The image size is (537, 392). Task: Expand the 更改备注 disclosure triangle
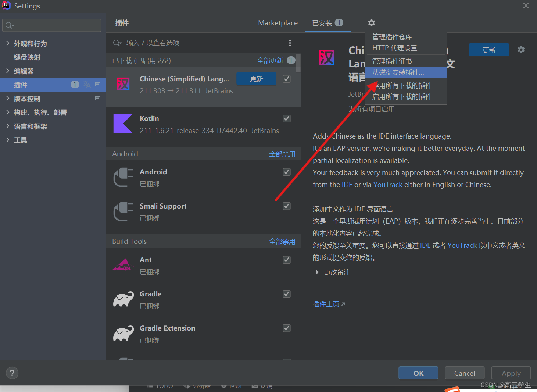317,272
